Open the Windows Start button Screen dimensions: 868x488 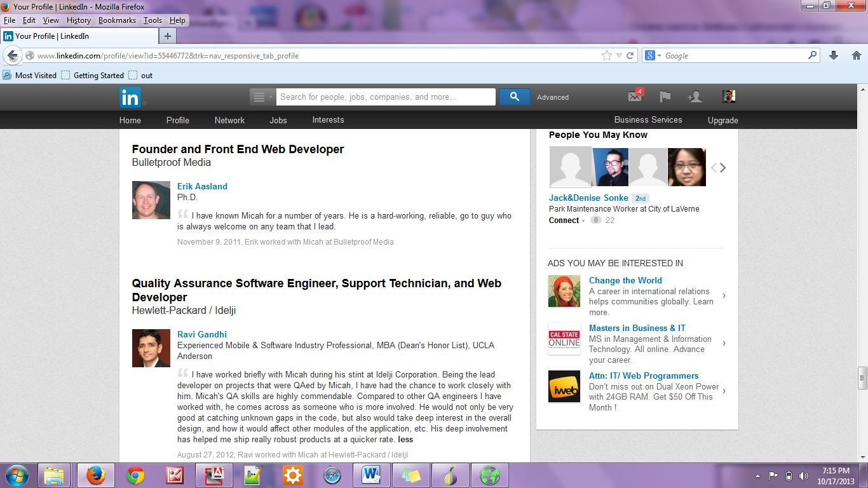[17, 475]
